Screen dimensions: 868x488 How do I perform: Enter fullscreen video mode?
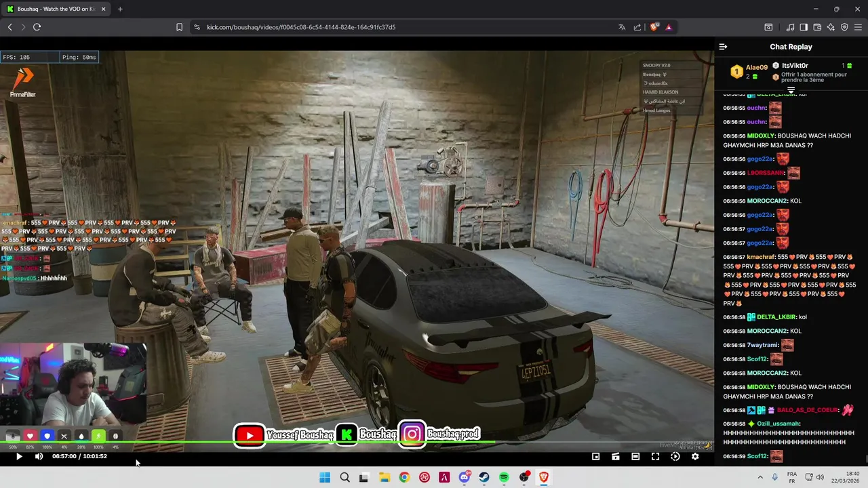[655, 457]
